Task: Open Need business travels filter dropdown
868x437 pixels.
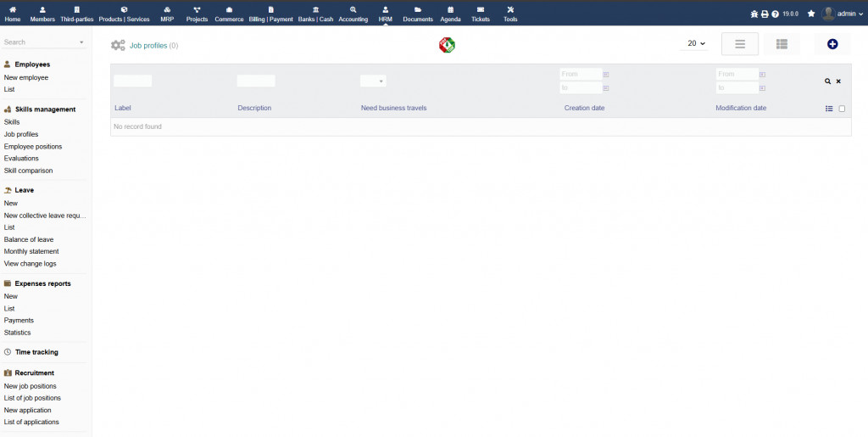Action: coord(373,81)
